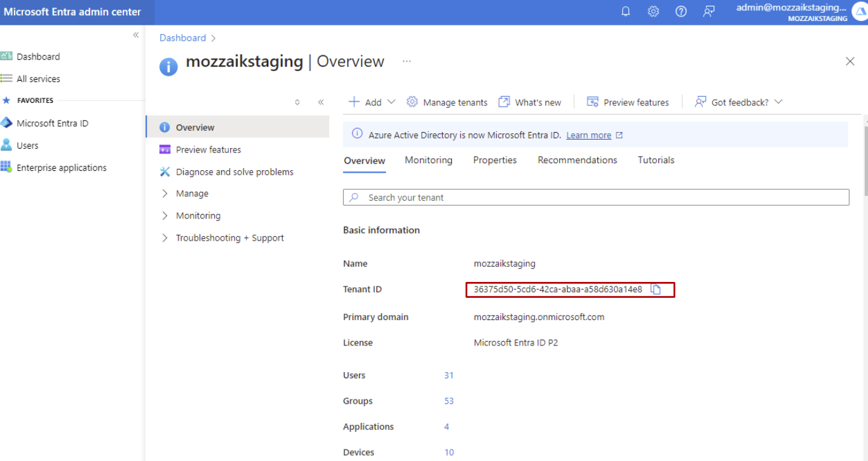Click the blue info icon beside the page title
868x461 pixels.
click(x=168, y=66)
